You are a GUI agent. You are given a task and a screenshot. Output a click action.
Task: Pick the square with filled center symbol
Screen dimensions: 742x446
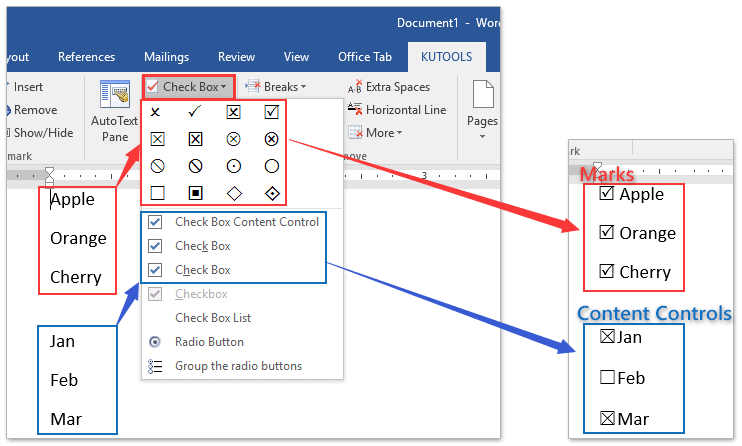coord(195,193)
